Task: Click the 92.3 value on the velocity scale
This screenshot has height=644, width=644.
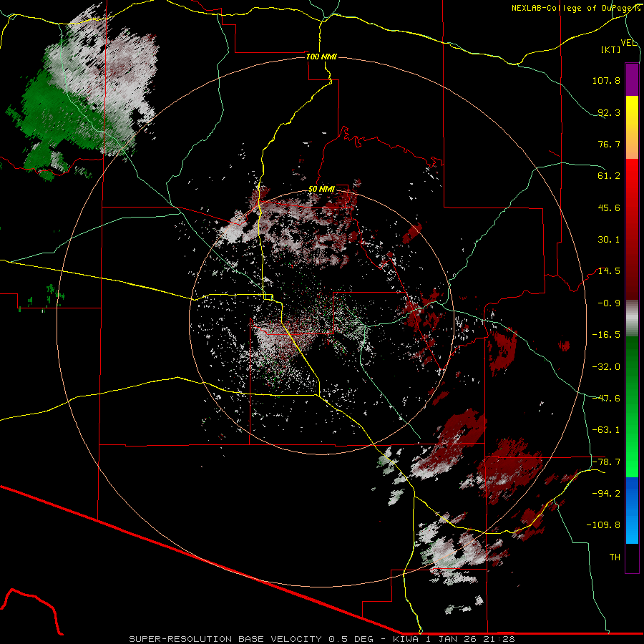Action: pyautogui.click(x=609, y=112)
